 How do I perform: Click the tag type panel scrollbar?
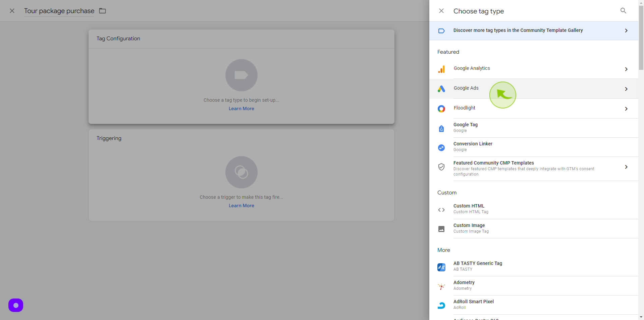641,38
